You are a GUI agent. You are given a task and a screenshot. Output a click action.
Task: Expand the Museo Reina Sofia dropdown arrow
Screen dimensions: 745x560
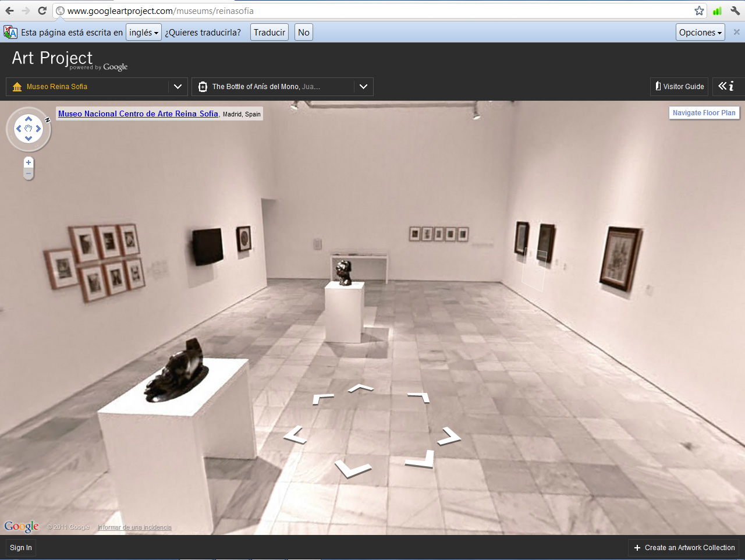[x=178, y=87]
